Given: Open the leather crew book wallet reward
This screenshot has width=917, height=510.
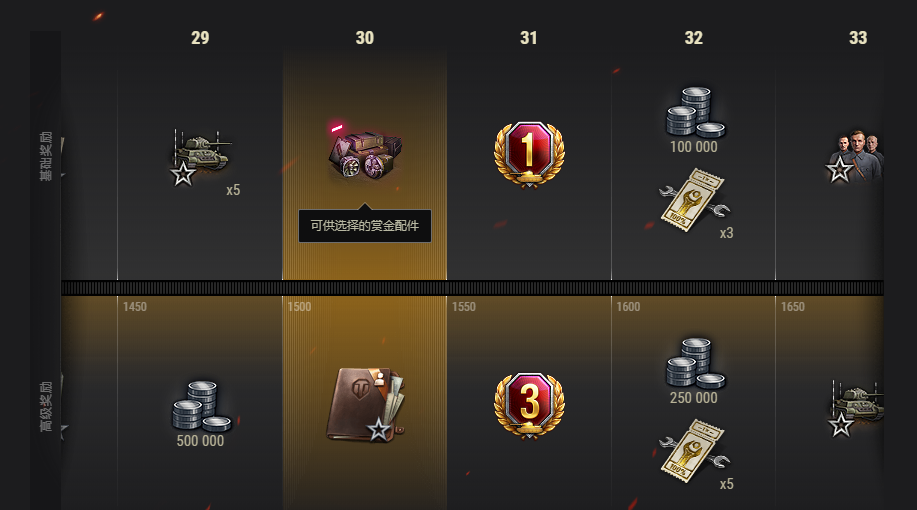Looking at the screenshot, I should click(365, 405).
